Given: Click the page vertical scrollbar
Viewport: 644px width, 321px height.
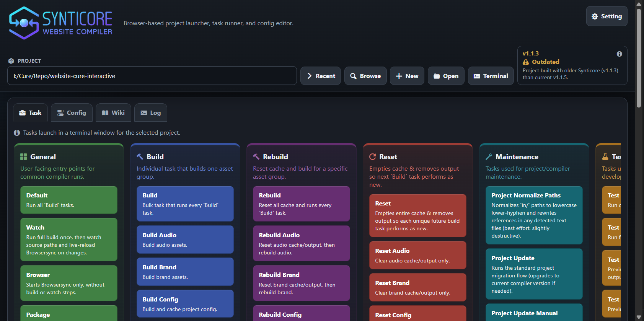Looking at the screenshot, I should click(x=638, y=57).
